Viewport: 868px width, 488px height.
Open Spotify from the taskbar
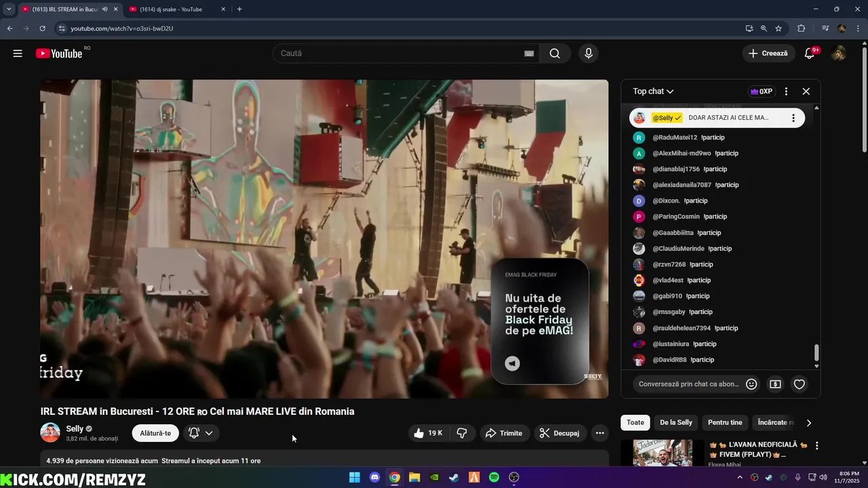click(494, 477)
